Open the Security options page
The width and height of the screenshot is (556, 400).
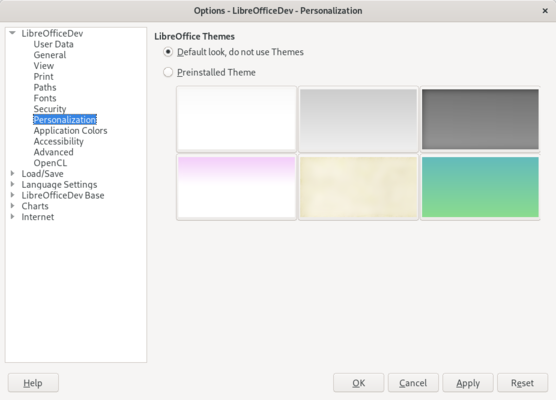pos(50,109)
